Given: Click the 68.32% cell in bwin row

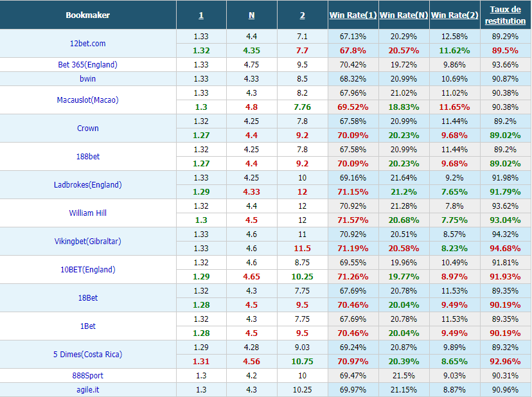Looking at the screenshot, I should (353, 79).
